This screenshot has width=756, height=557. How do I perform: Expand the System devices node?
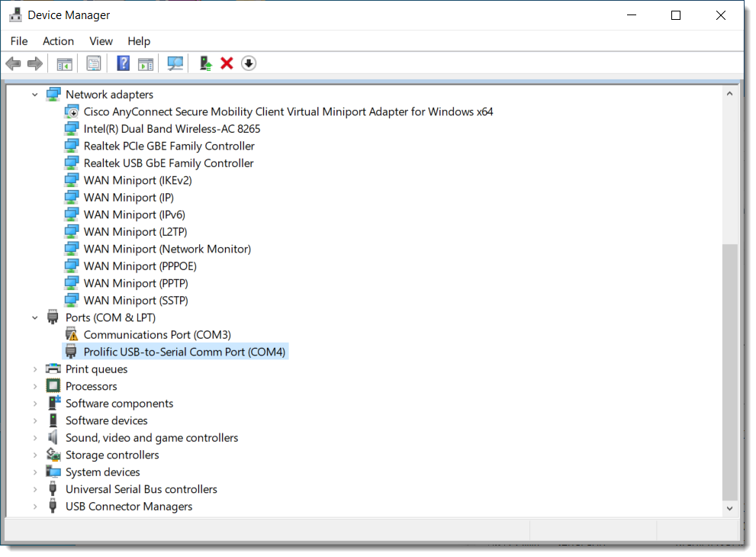tap(35, 472)
